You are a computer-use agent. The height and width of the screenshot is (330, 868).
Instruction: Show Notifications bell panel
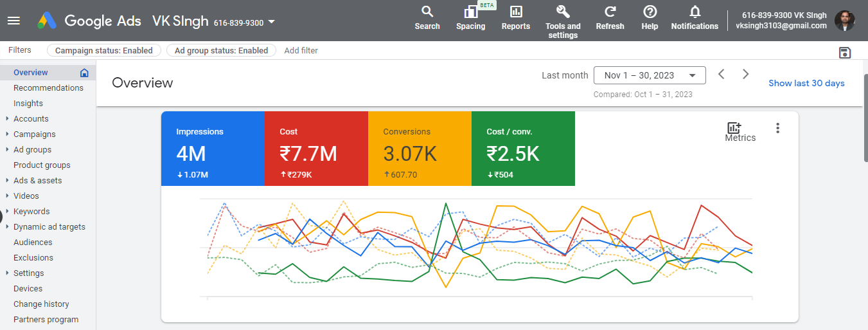point(695,12)
